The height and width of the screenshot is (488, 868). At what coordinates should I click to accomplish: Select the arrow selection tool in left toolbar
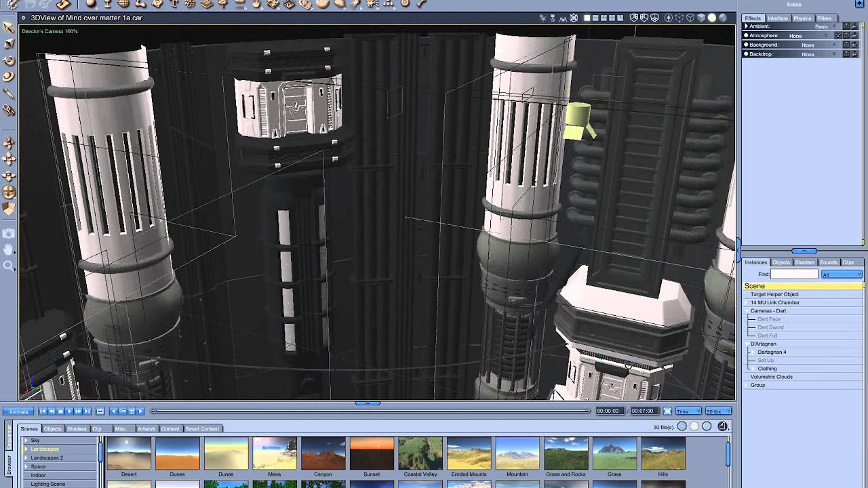[x=9, y=28]
